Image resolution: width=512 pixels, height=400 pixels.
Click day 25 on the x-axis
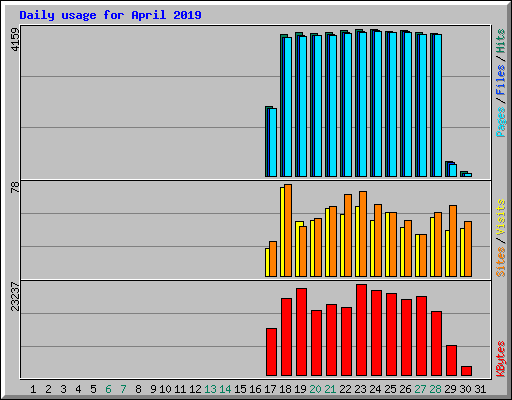(x=390, y=389)
